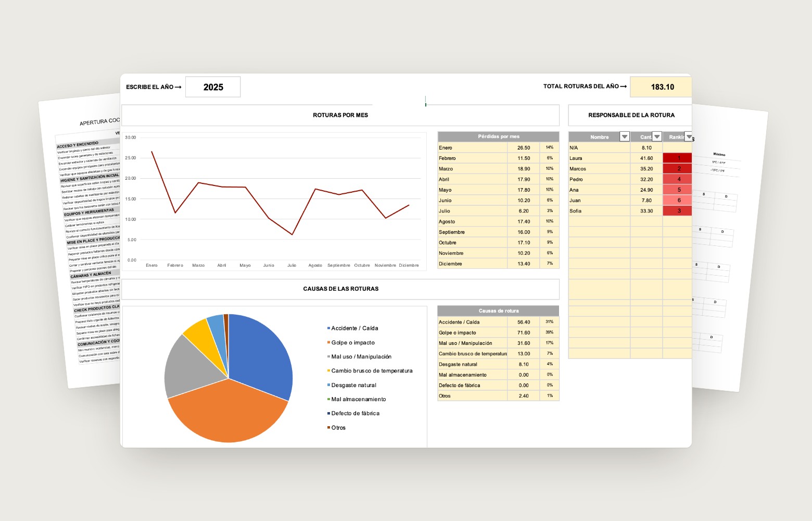The image size is (812, 521).
Task: Select the Otros value 2.40
Action: click(x=524, y=396)
